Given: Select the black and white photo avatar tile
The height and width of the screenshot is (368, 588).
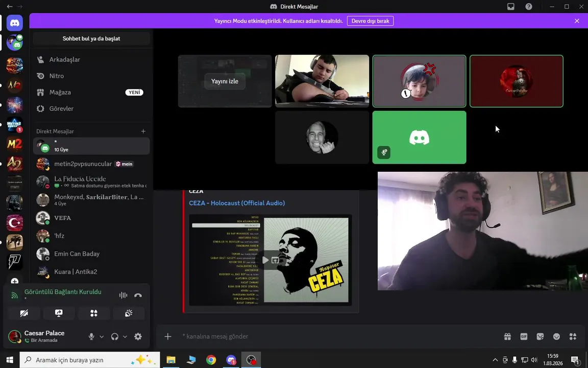Looking at the screenshot, I should (x=322, y=137).
